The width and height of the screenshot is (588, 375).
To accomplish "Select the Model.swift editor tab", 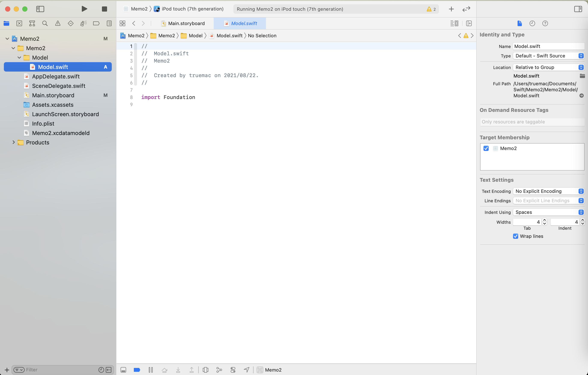I will 240,23.
